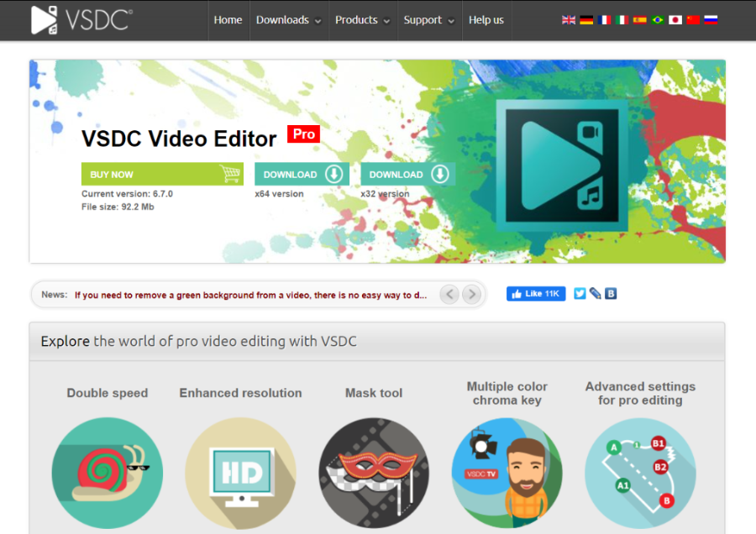Expand the Downloads dropdown menu
The height and width of the screenshot is (534, 756).
point(288,20)
